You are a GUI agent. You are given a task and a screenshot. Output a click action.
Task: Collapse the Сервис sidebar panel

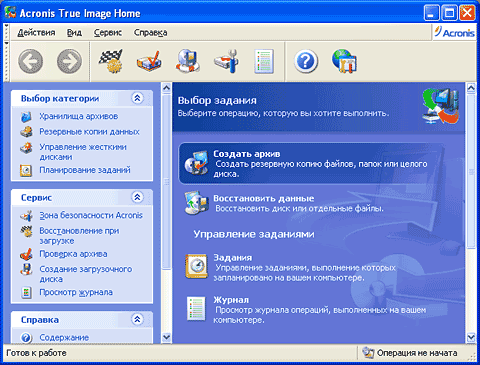click(137, 197)
